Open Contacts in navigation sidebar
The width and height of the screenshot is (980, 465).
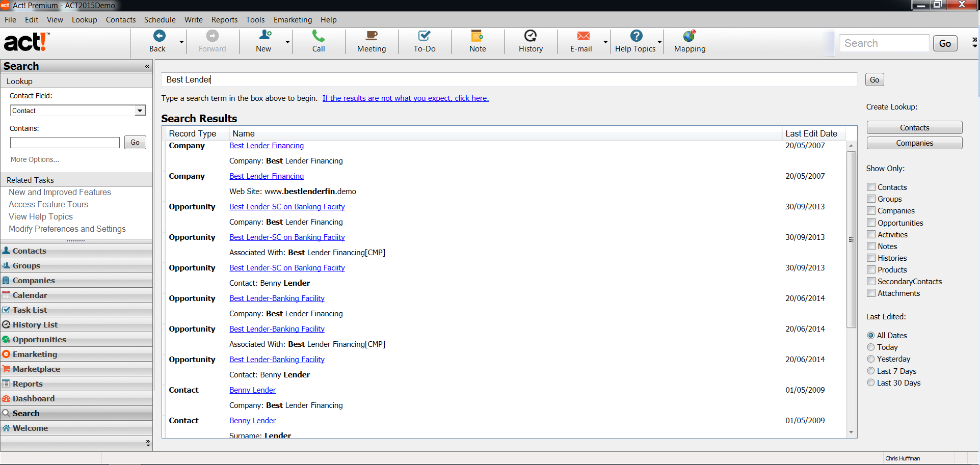click(x=76, y=251)
